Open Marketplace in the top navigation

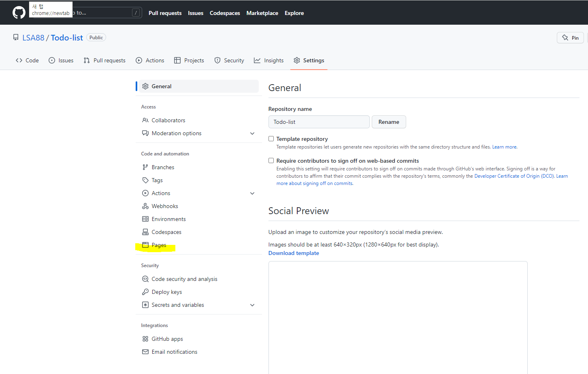click(x=262, y=13)
